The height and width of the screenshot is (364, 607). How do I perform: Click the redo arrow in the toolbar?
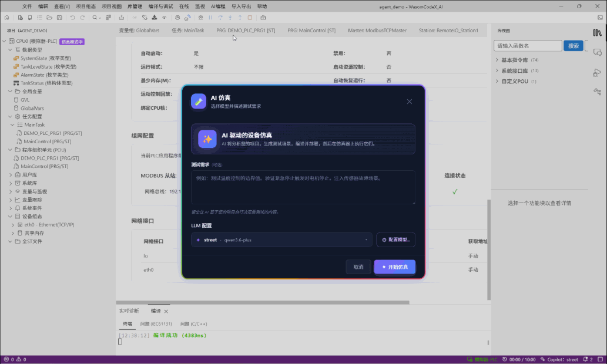click(82, 18)
